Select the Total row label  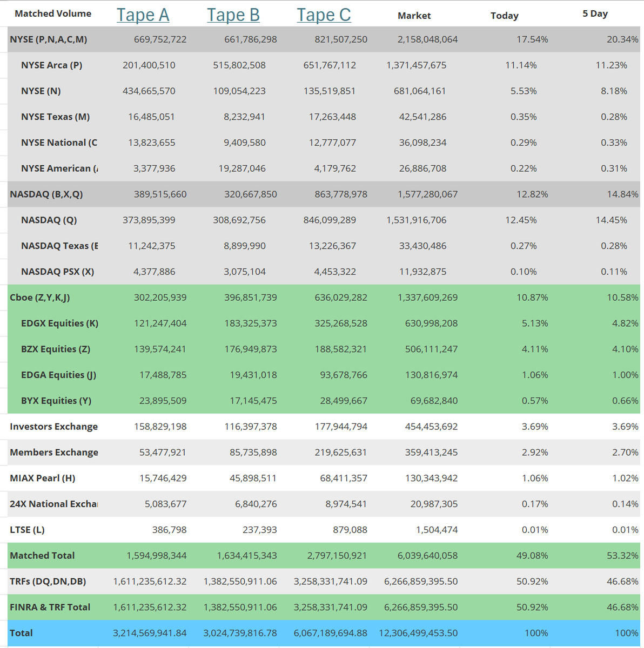click(x=21, y=633)
